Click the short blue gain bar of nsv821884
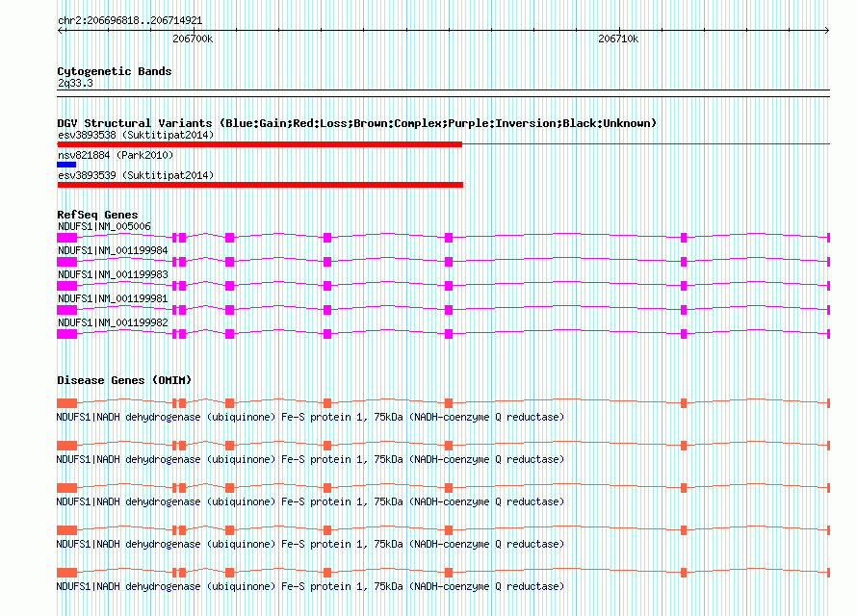Viewport: 857px width, 616px height. 66,165
